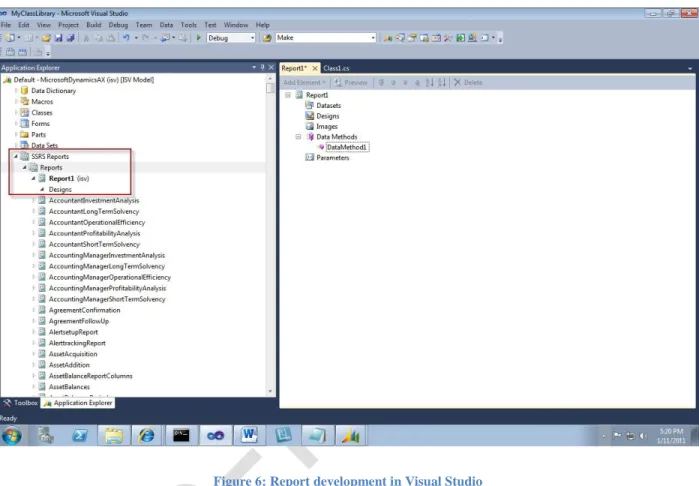Viewport: 699px width, 486px height.
Task: Switch to the Class1.cs tab
Action: click(336, 68)
